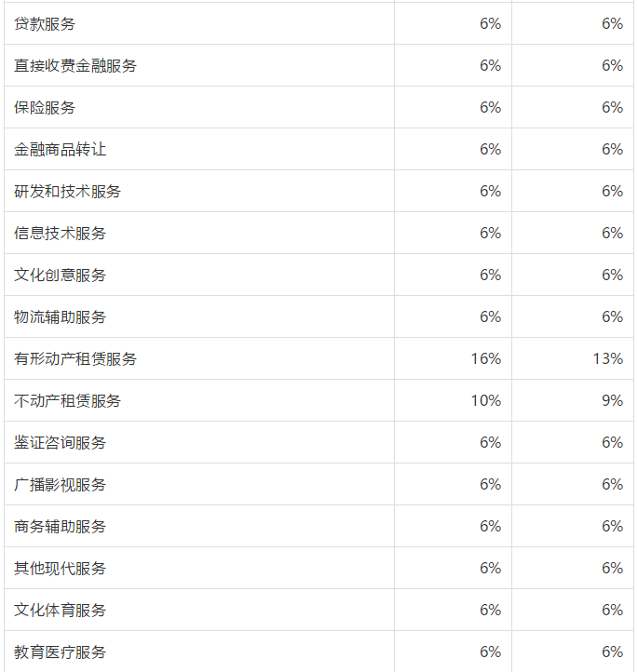Click the 有形动产租赁服务 label
This screenshot has height=672, width=638.
point(75,359)
